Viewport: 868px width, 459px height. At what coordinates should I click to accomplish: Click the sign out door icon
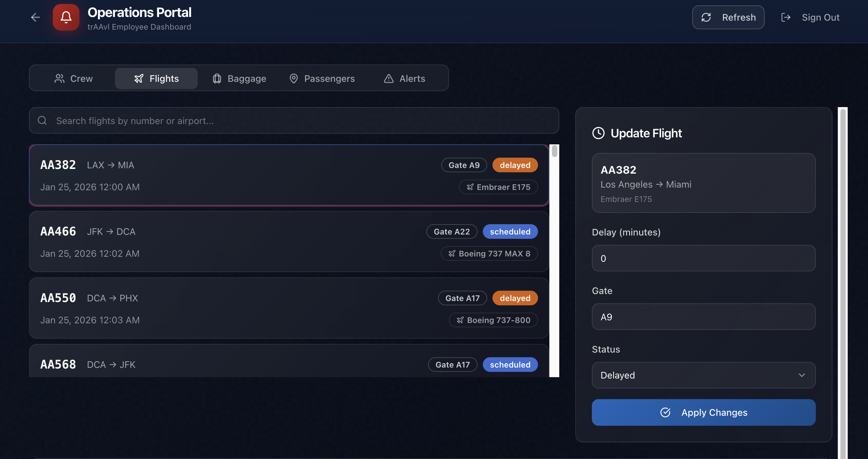tap(786, 17)
